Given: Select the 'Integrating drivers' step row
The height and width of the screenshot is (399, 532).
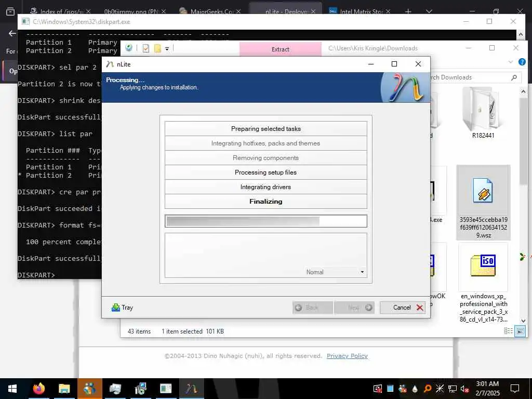Looking at the screenshot, I should 265,187.
